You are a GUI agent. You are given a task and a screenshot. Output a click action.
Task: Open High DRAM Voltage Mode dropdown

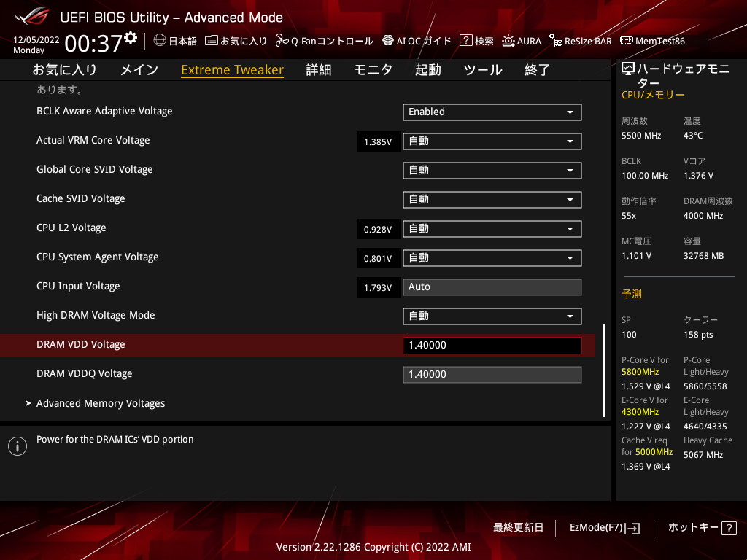(492, 316)
